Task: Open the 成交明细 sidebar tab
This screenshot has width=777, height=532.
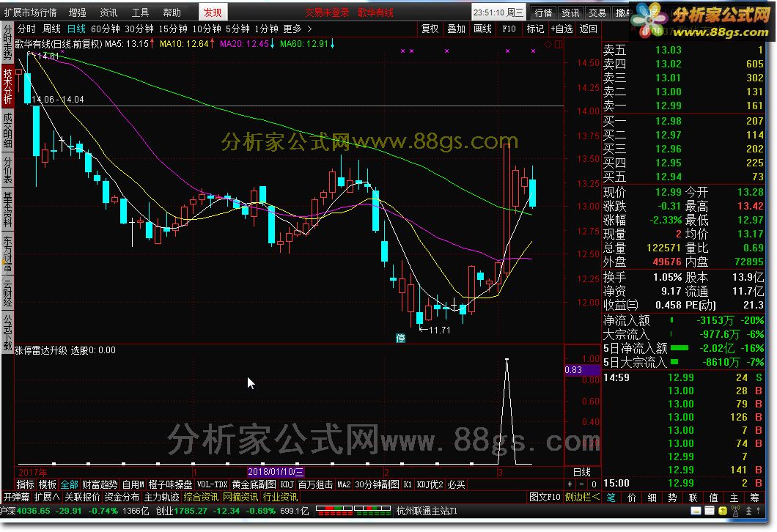Action: 7,130
